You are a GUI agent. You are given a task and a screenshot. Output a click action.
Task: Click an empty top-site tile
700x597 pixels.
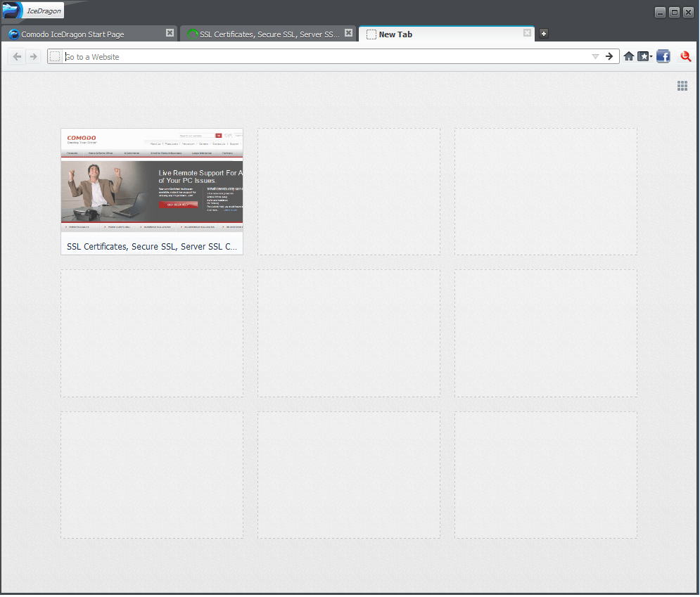(349, 191)
